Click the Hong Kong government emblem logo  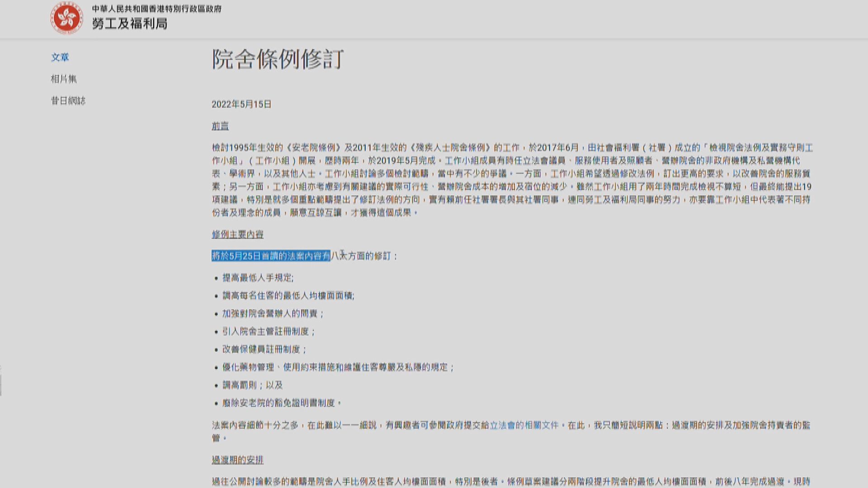pos(66,17)
